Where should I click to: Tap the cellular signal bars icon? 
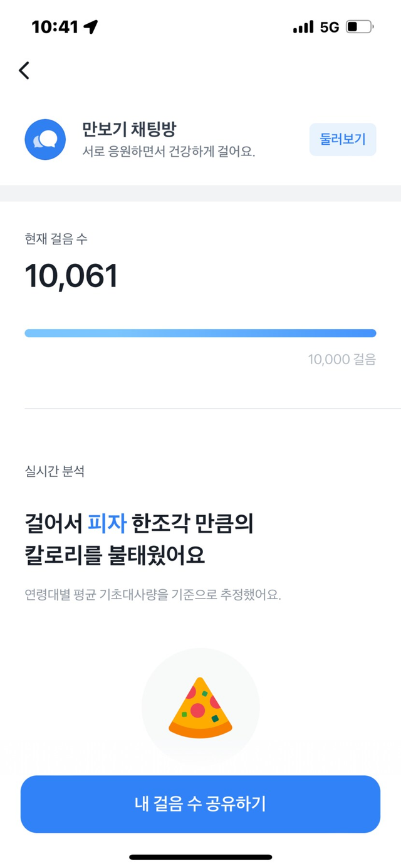pos(303,27)
